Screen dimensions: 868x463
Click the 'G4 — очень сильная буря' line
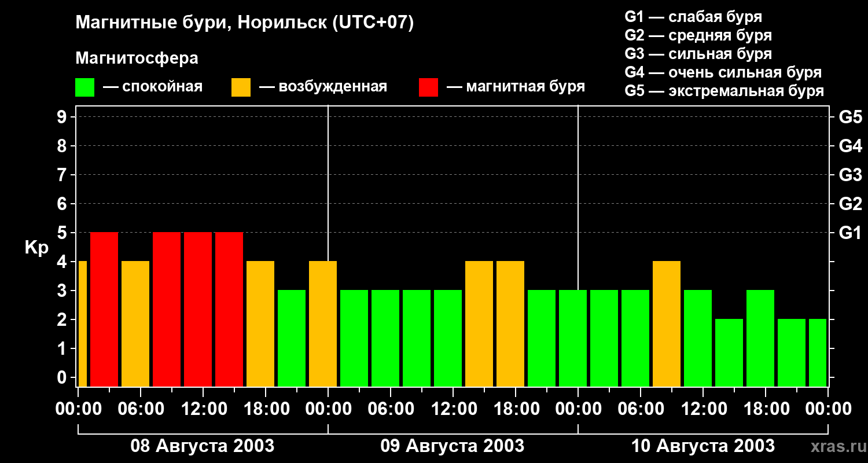click(723, 72)
